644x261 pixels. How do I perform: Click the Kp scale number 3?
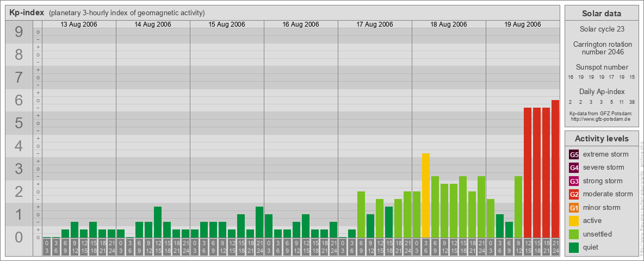pos(19,169)
